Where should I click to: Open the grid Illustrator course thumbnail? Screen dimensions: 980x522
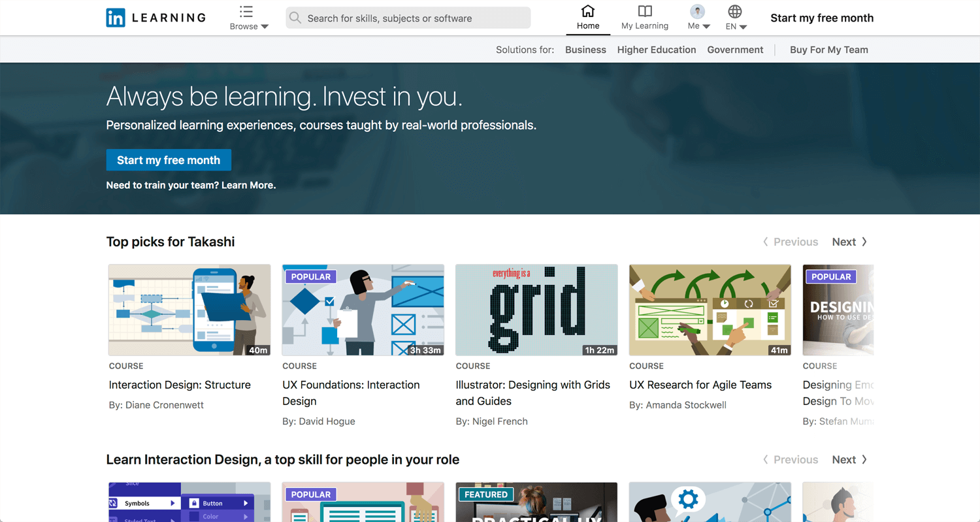(536, 310)
